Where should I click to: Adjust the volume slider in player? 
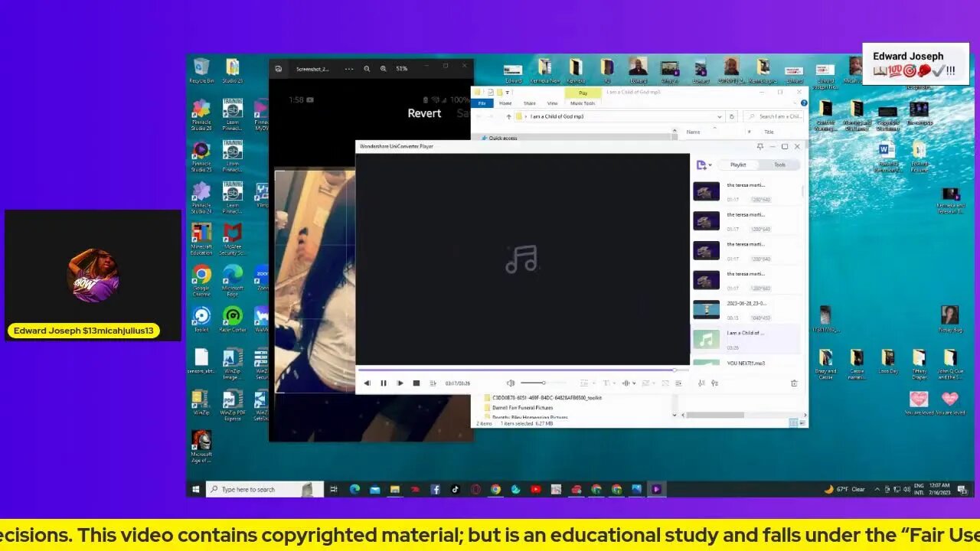544,383
